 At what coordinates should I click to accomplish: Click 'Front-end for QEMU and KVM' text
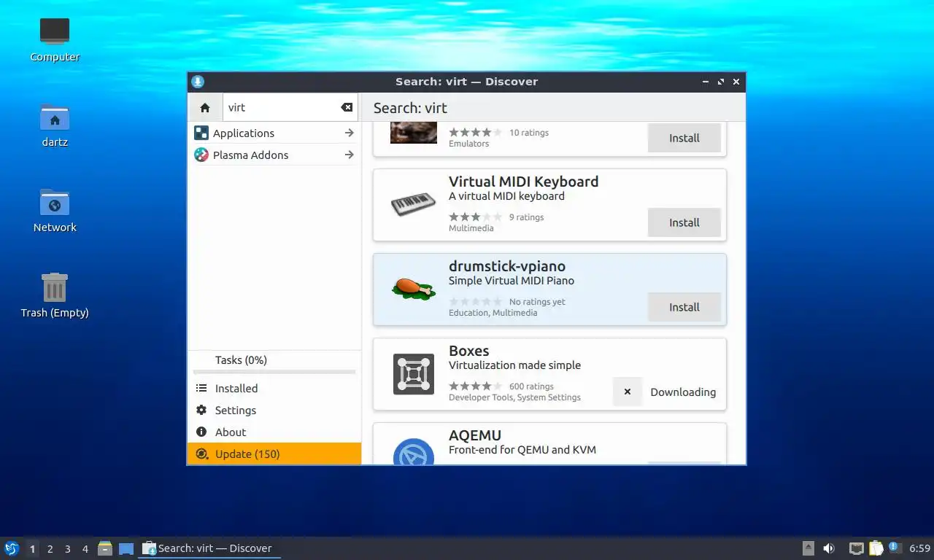[522, 450]
